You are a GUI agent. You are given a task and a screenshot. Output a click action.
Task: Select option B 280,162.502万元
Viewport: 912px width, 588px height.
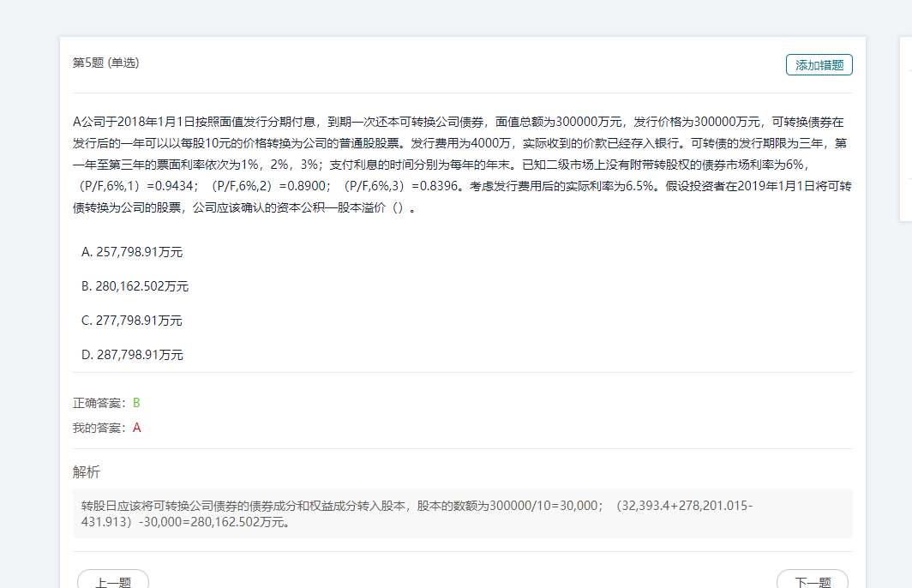(135, 286)
